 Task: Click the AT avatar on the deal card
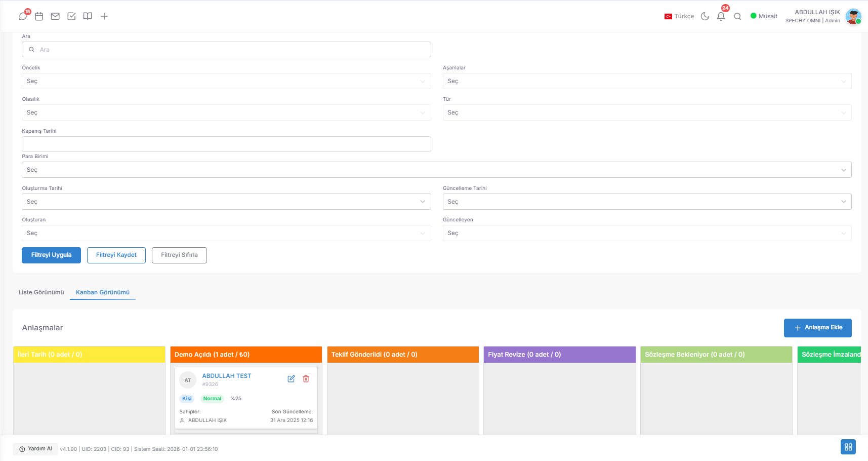188,380
